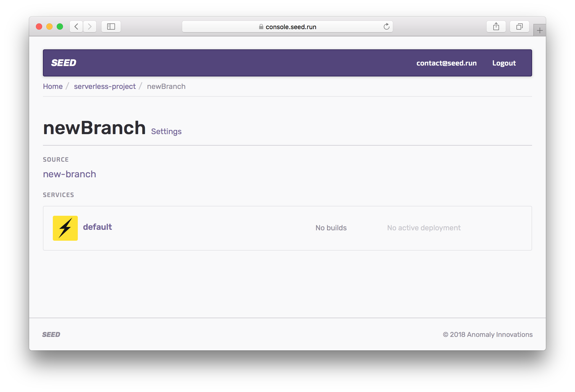Viewport: 575px width, 392px height.
Task: Click the SEED logo in header
Action: tap(64, 63)
